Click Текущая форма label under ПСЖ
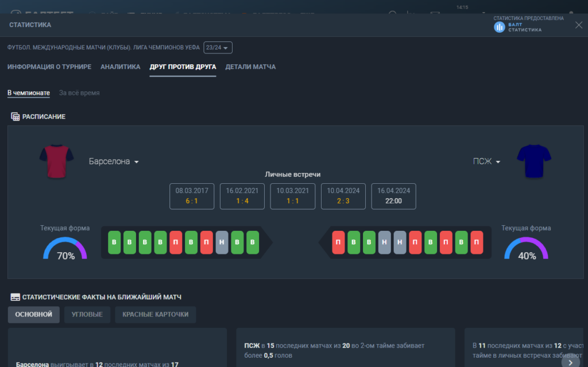 526,228
